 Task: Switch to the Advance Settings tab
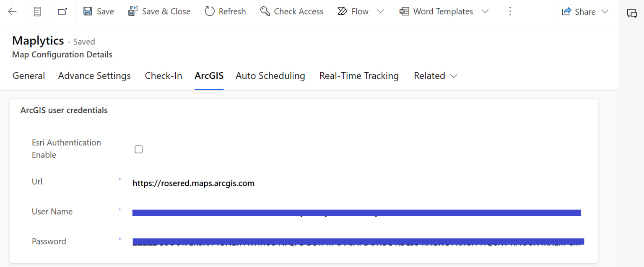pyautogui.click(x=94, y=76)
